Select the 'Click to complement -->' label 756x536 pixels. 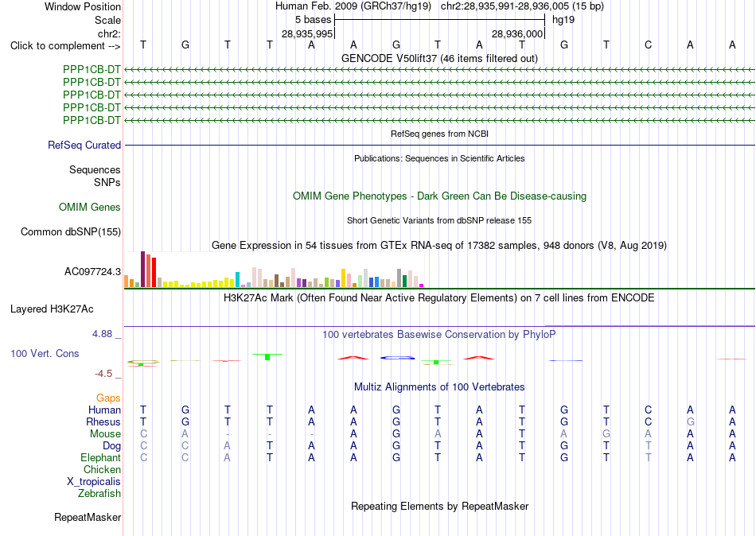pyautogui.click(x=65, y=46)
